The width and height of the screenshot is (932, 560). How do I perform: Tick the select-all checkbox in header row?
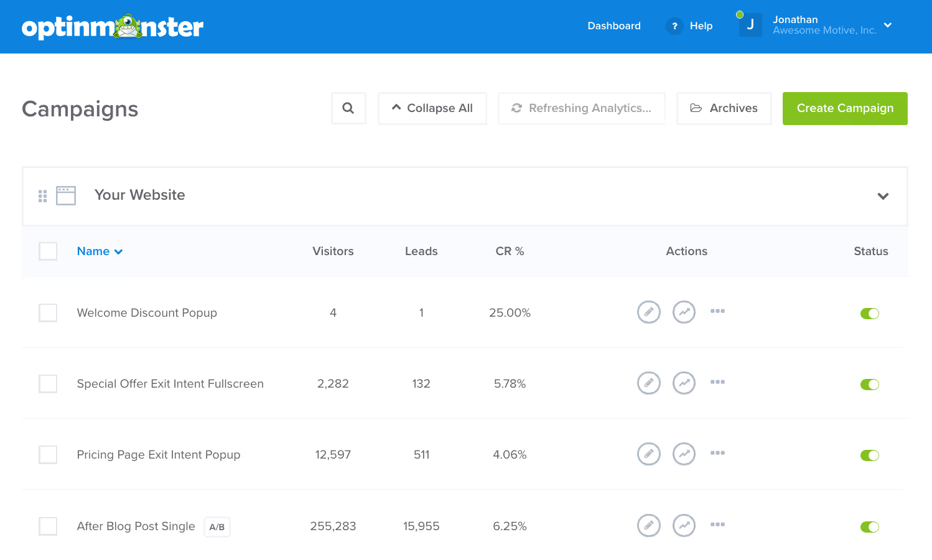[48, 251]
